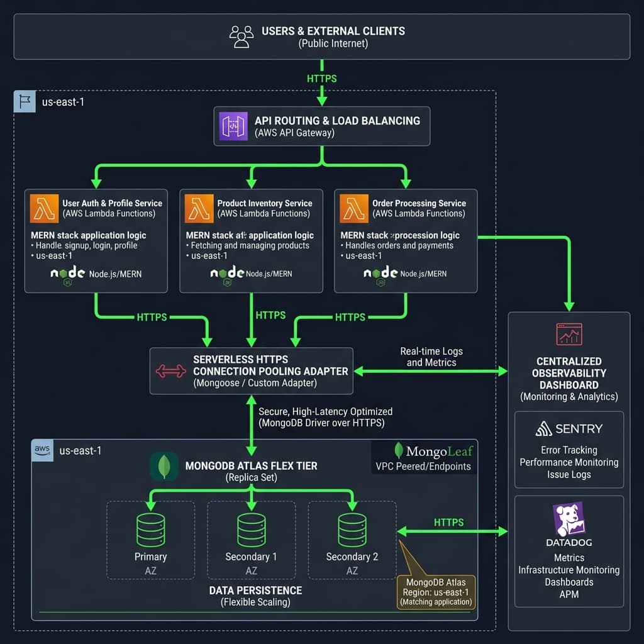This screenshot has width=644, height=644.
Task: Click the Primary replica label
Action: pos(151,557)
